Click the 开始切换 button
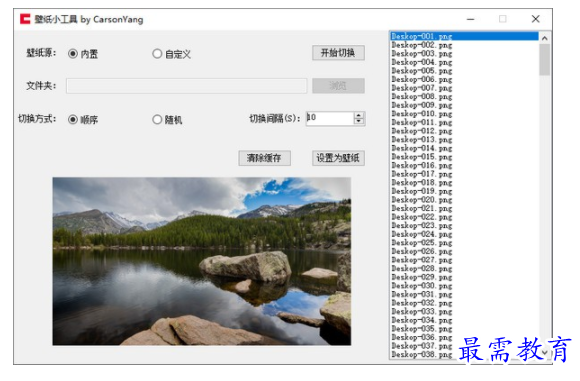580x381 pixels. [338, 53]
